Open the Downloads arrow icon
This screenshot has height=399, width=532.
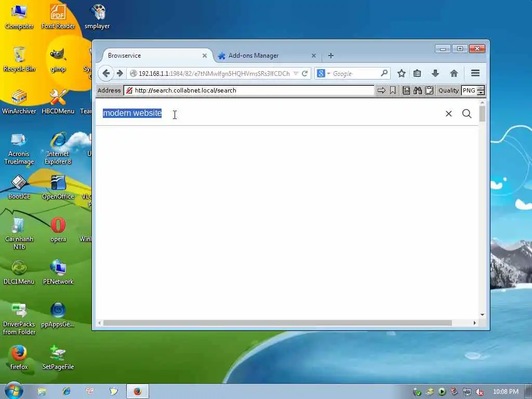tap(435, 73)
